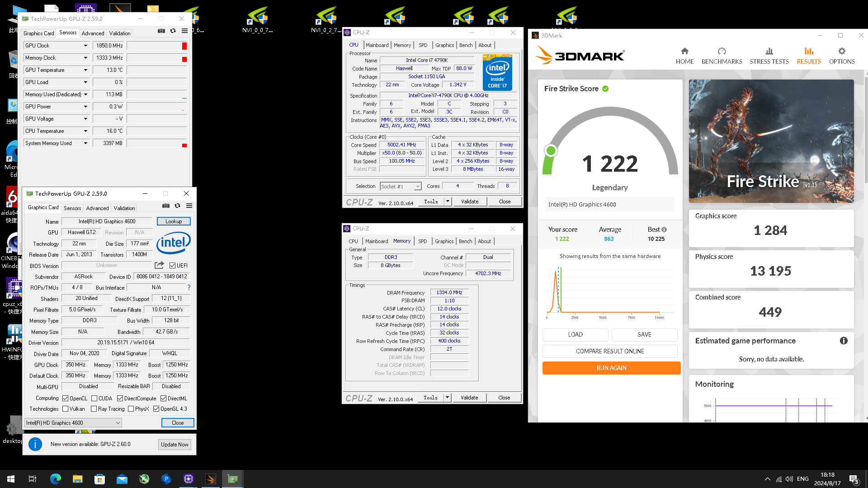This screenshot has height=488, width=868.
Task: Open hamburger menu in upper GPU-Z window
Action: click(184, 31)
